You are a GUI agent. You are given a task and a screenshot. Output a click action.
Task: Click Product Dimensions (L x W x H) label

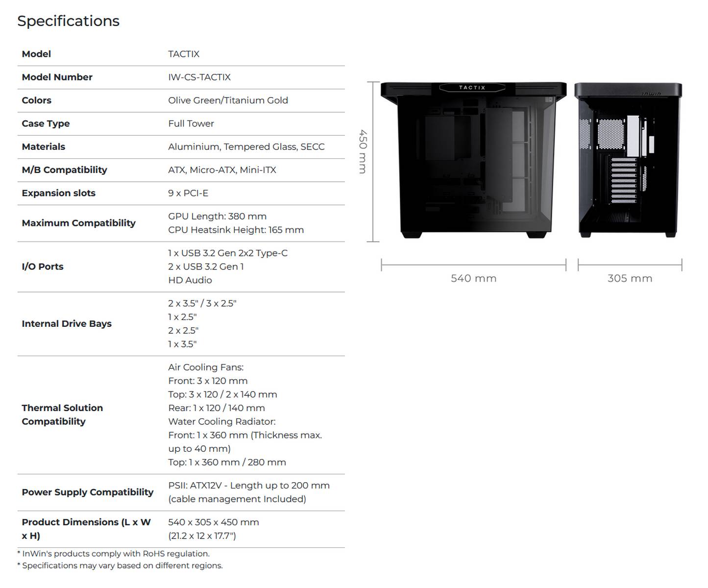[x=86, y=529]
